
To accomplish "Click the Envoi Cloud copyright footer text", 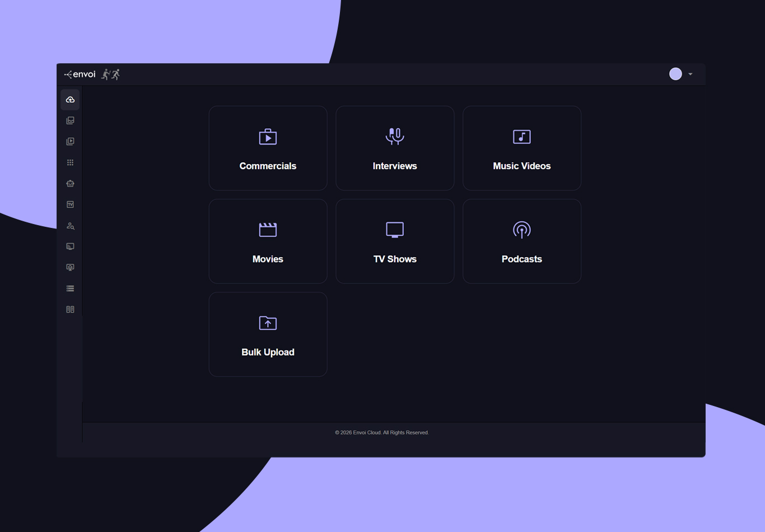I will click(x=382, y=432).
